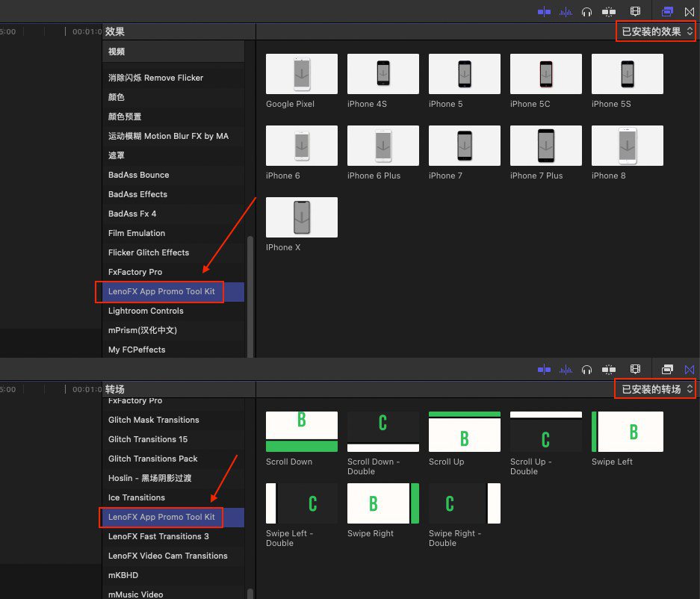
Task: Select the iPhone 8 effect thumbnail
Action: [628, 146]
